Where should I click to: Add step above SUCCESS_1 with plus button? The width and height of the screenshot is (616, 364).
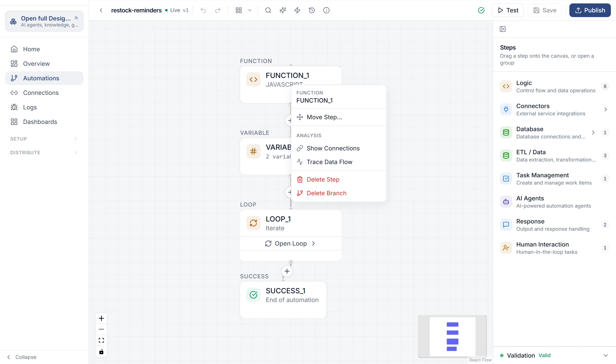(287, 271)
